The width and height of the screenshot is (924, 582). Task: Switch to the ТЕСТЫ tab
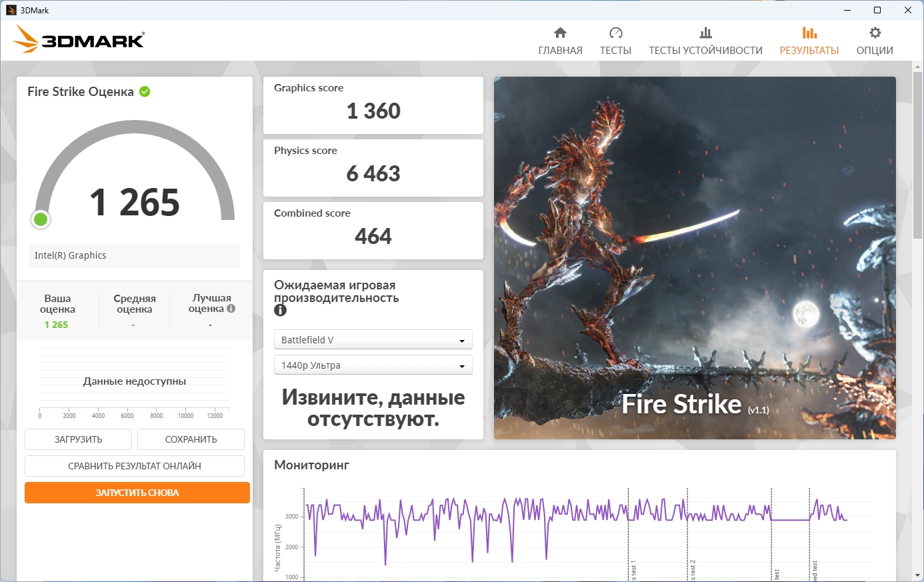pos(615,51)
